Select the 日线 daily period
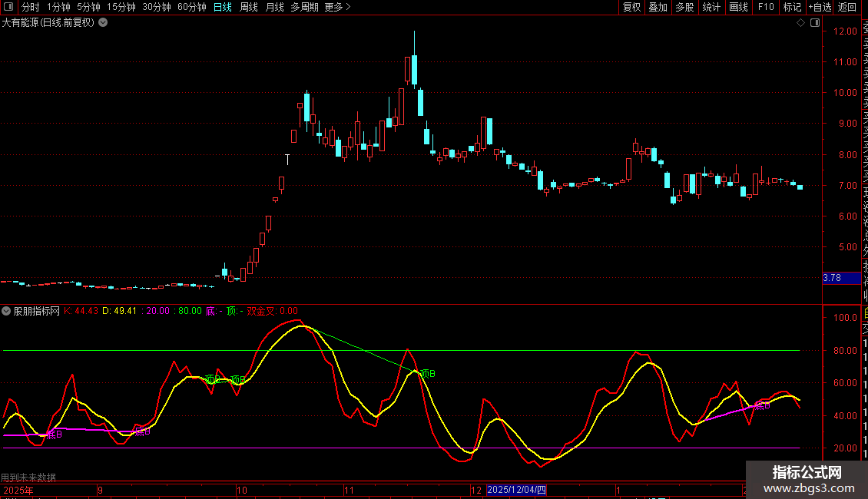 (x=223, y=7)
